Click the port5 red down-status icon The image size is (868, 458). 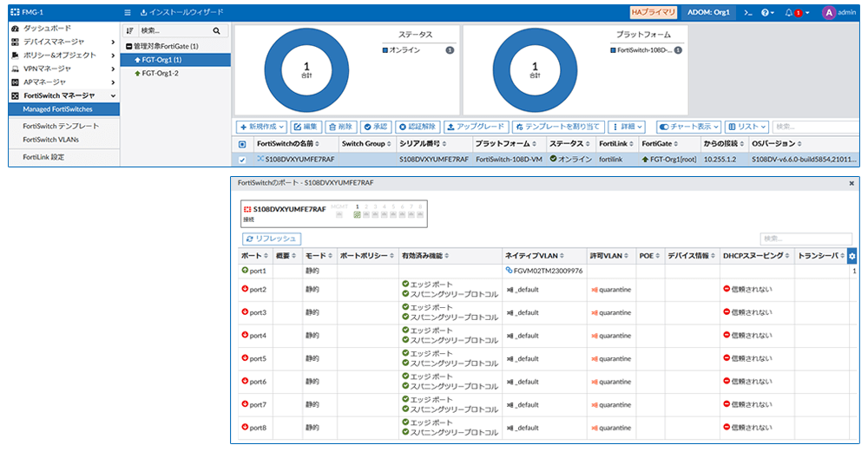245,358
